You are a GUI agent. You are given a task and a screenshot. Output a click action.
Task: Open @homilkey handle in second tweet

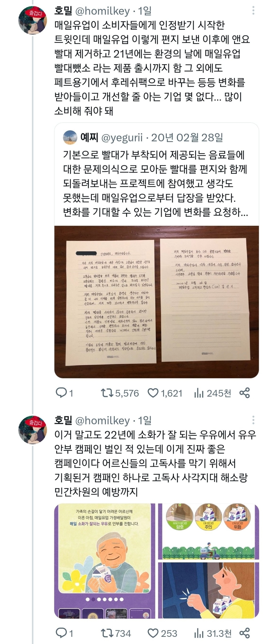pyautogui.click(x=102, y=421)
